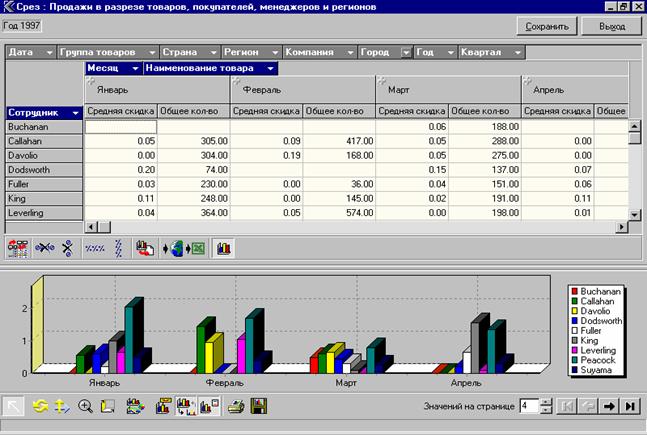The height and width of the screenshot is (435, 647).
Task: Expand the Сотрудник row dimension dropdown
Action: tap(75, 114)
